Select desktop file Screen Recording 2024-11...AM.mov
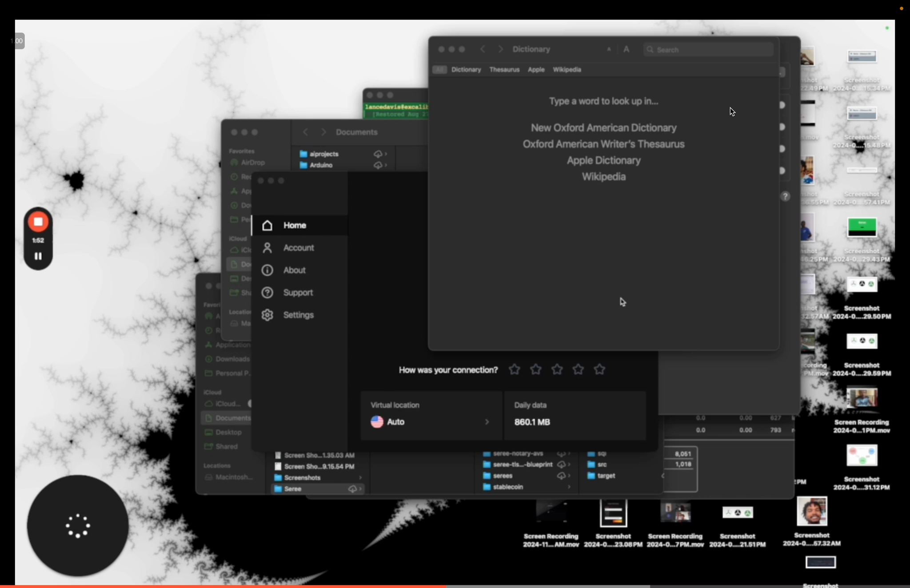Screen dimensions: 910x588 click(551, 524)
